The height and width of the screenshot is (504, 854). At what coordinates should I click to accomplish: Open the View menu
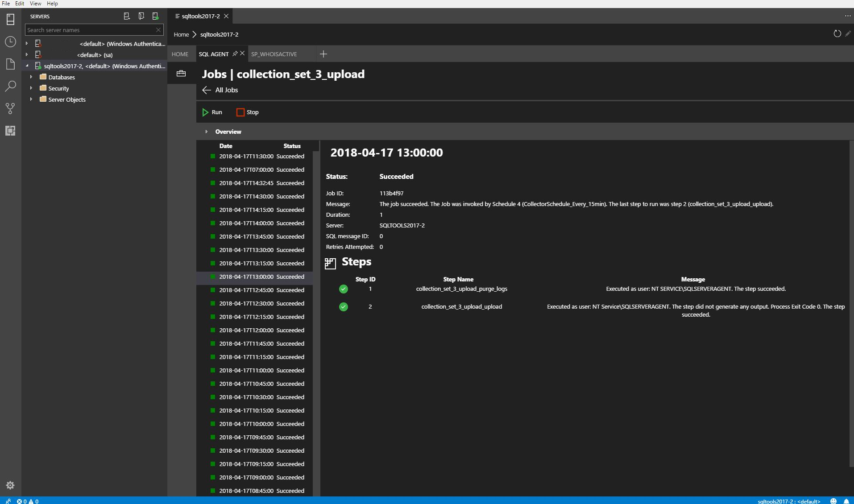(35, 4)
